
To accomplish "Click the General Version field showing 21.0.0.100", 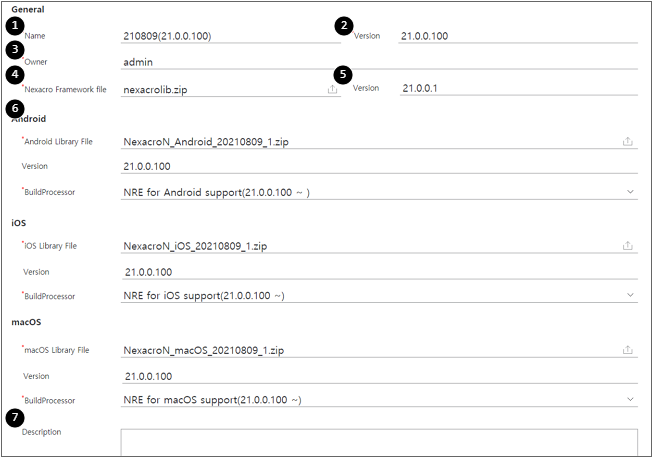I will click(x=515, y=36).
